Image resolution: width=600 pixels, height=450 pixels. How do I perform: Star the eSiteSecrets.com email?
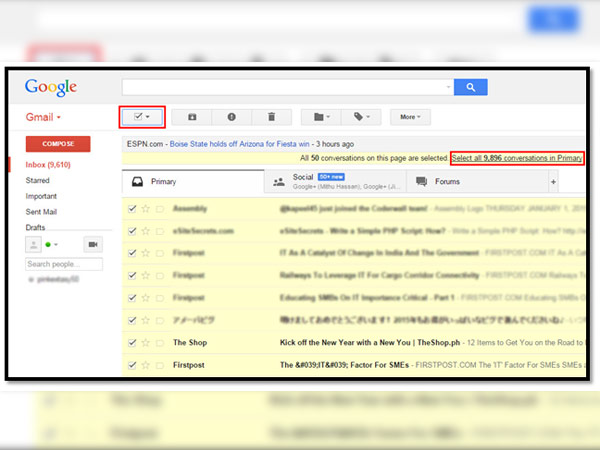145,231
